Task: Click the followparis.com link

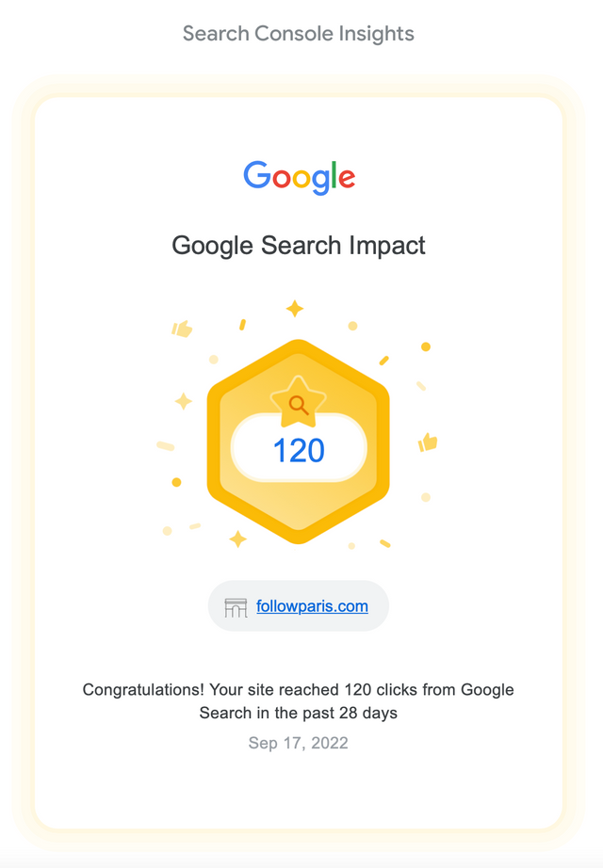Action: 312,606
